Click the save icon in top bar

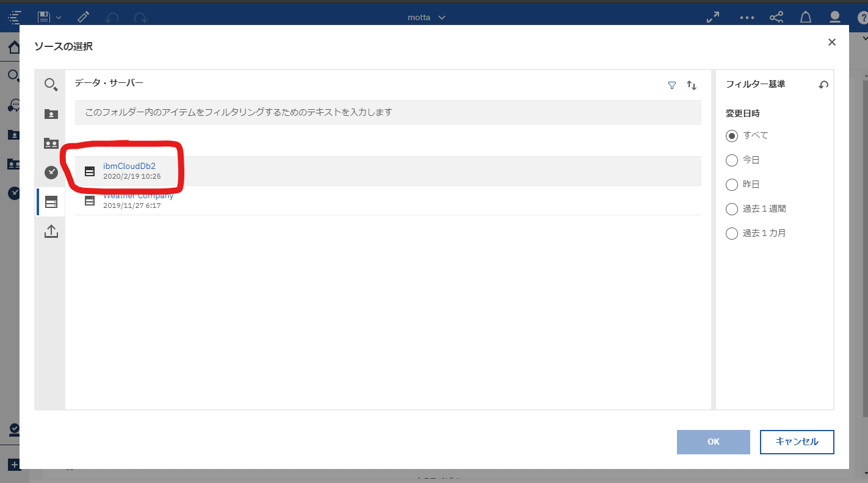[43, 18]
